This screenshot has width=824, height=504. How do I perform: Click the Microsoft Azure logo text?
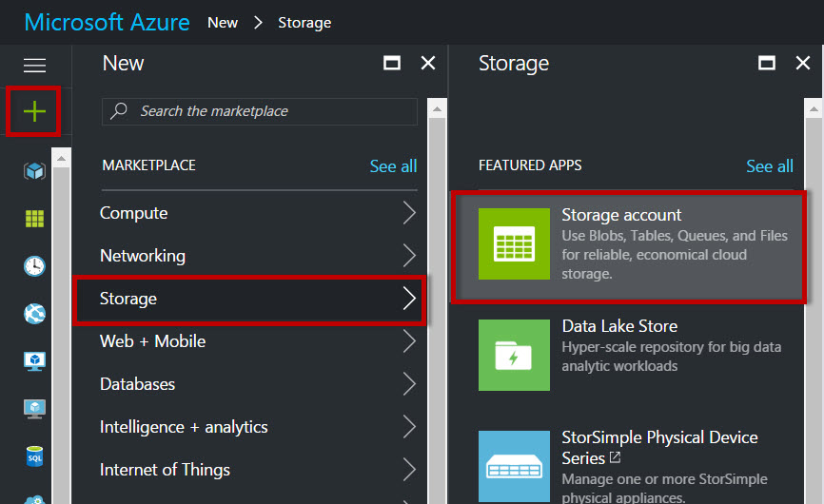point(108,22)
